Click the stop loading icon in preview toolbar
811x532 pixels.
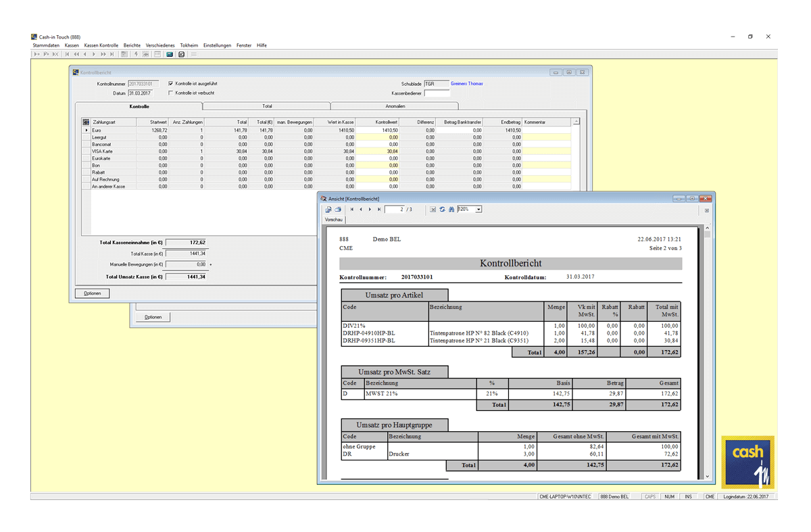click(x=433, y=210)
